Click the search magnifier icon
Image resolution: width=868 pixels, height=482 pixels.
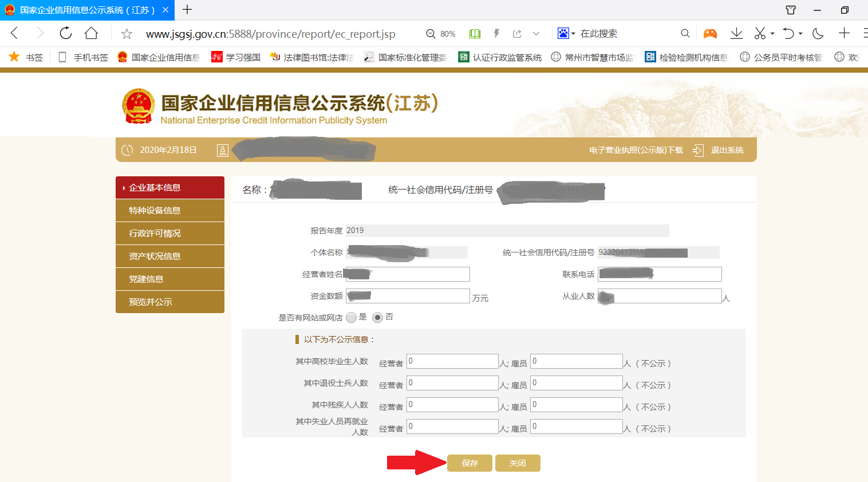[x=685, y=33]
